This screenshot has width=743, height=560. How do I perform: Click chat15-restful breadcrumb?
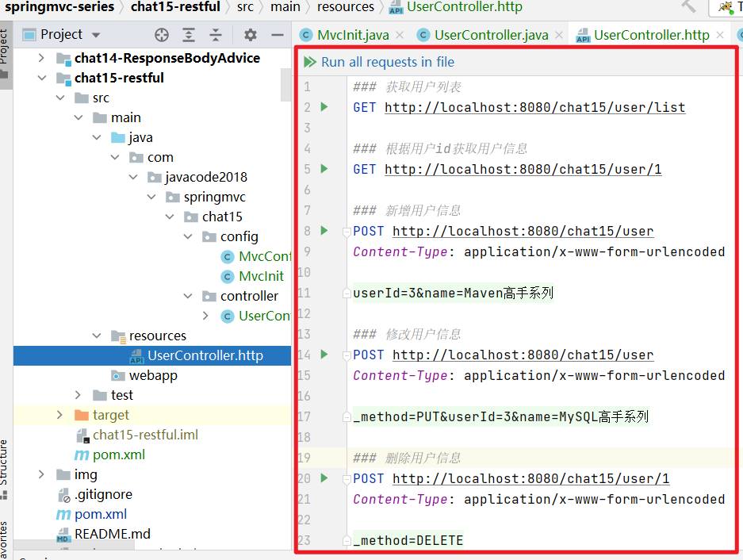(175, 6)
